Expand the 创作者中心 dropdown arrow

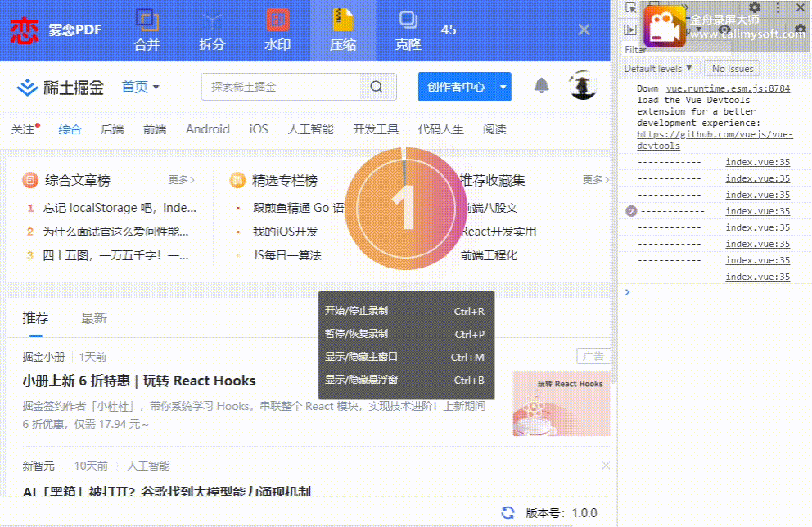click(x=503, y=87)
